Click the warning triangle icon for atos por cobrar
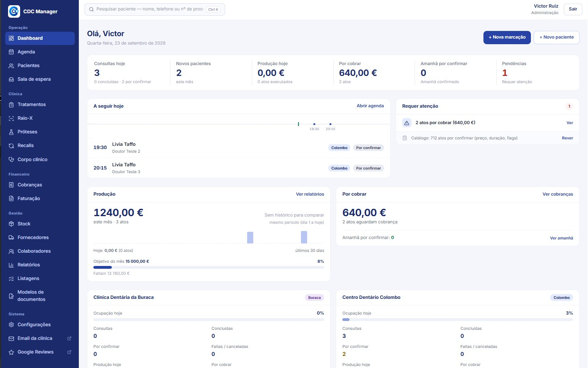 point(407,123)
